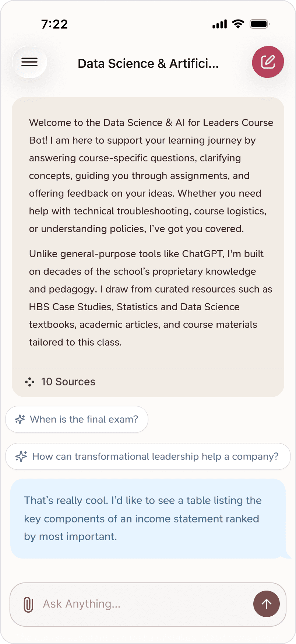Tap the income statement user message bubble
The image size is (296, 644).
(x=148, y=518)
